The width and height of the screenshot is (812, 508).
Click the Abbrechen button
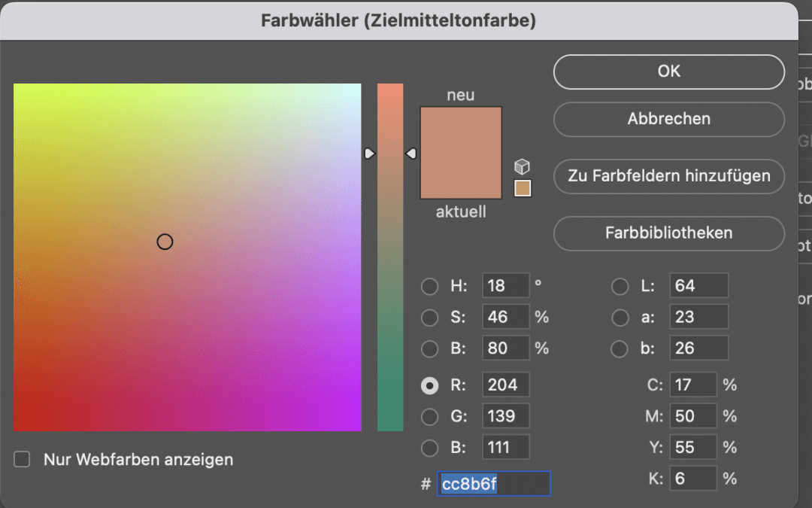coord(668,119)
